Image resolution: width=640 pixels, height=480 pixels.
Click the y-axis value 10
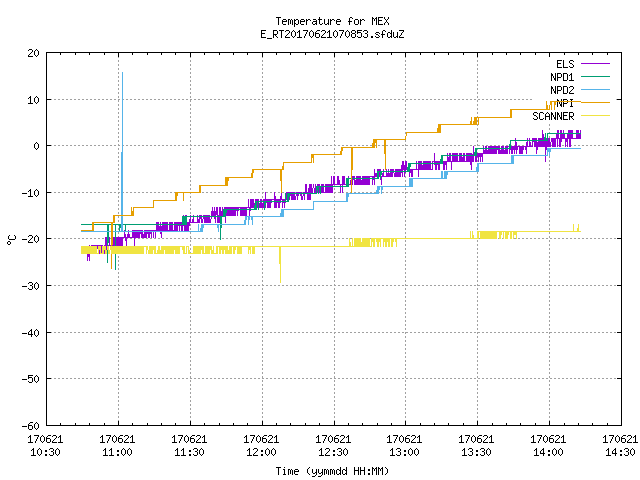click(33, 100)
